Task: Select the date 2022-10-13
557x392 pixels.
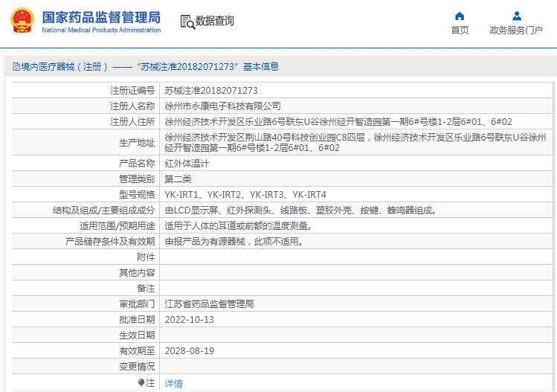Action: [x=190, y=320]
